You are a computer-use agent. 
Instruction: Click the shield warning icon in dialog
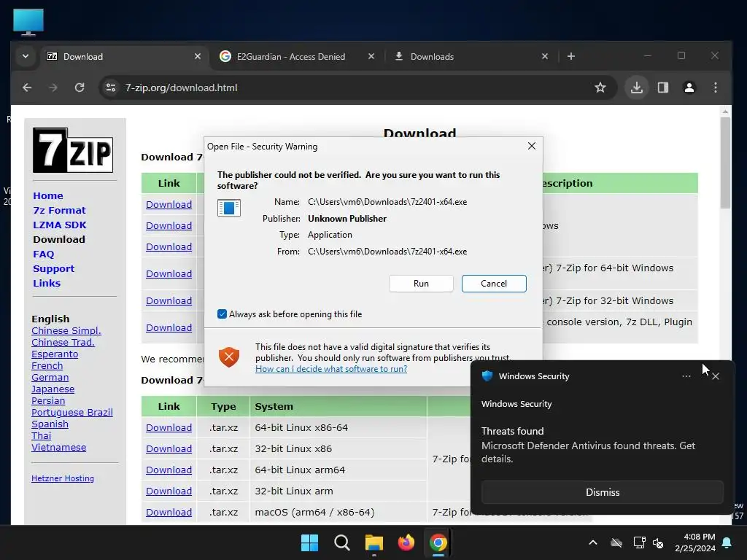point(229,357)
